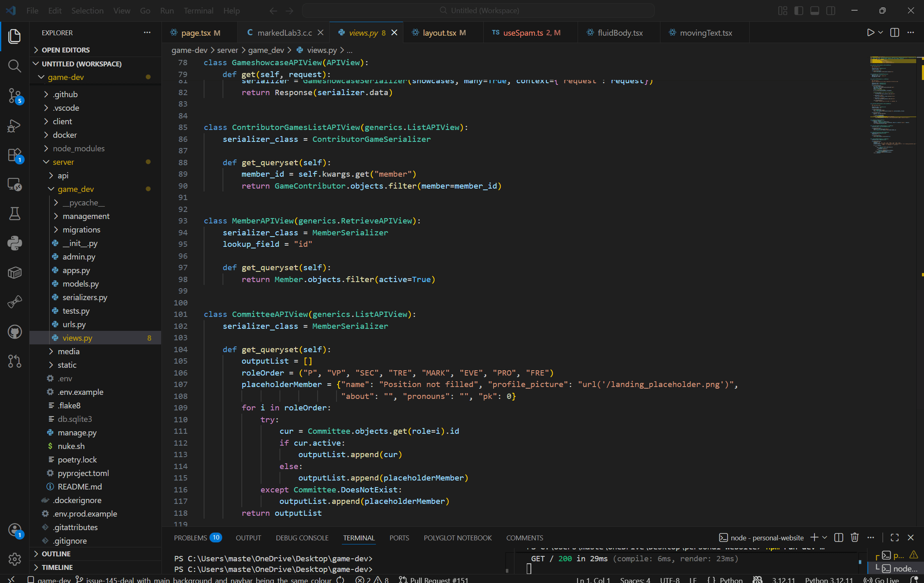Screen dimensions: 924x583
Task: Open the Remote Explorer view
Action: pyautogui.click(x=14, y=184)
